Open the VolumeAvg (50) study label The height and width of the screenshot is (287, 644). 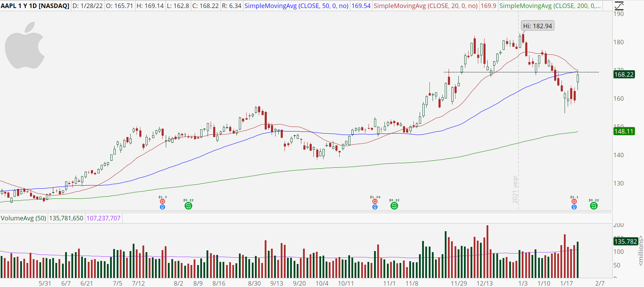[x=23, y=218]
